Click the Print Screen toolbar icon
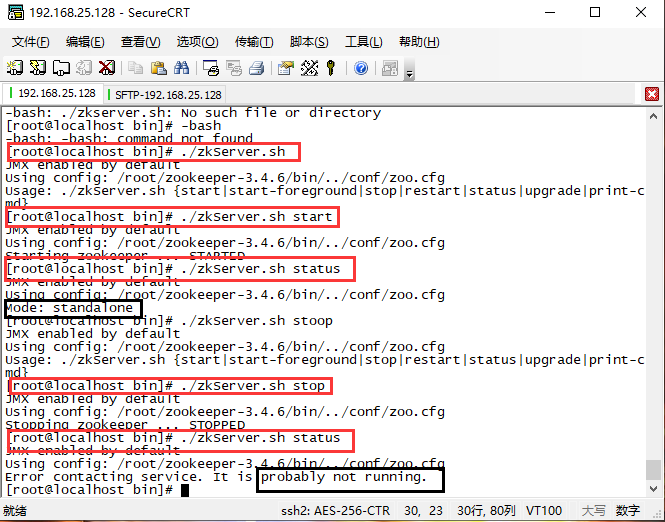The height and width of the screenshot is (522, 665). click(211, 68)
